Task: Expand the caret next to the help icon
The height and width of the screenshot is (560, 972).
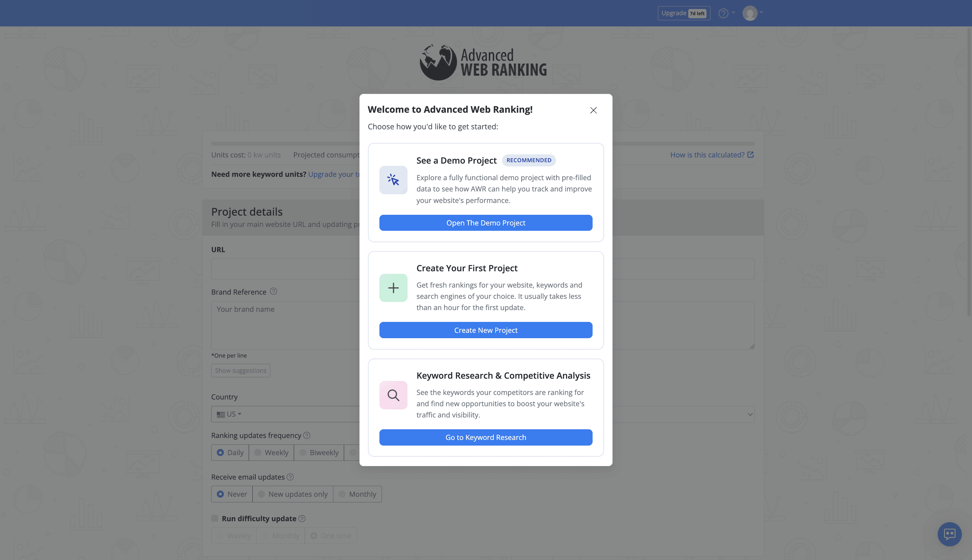Action: coord(733,13)
